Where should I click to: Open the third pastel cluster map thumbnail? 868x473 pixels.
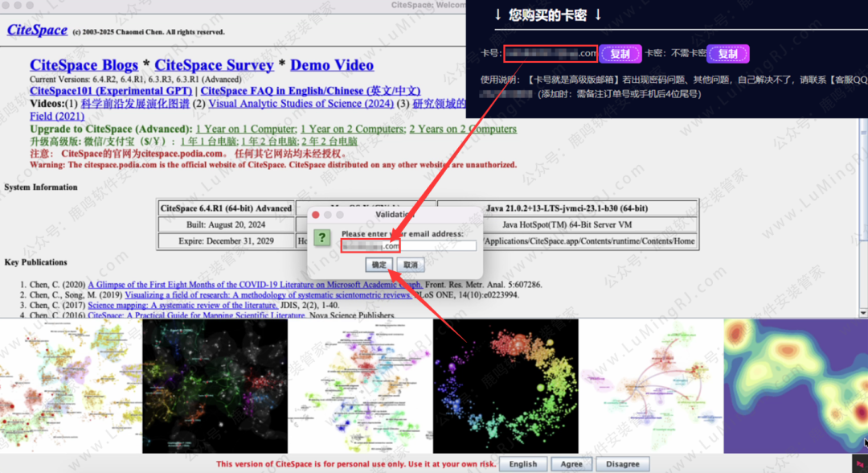tap(360, 386)
